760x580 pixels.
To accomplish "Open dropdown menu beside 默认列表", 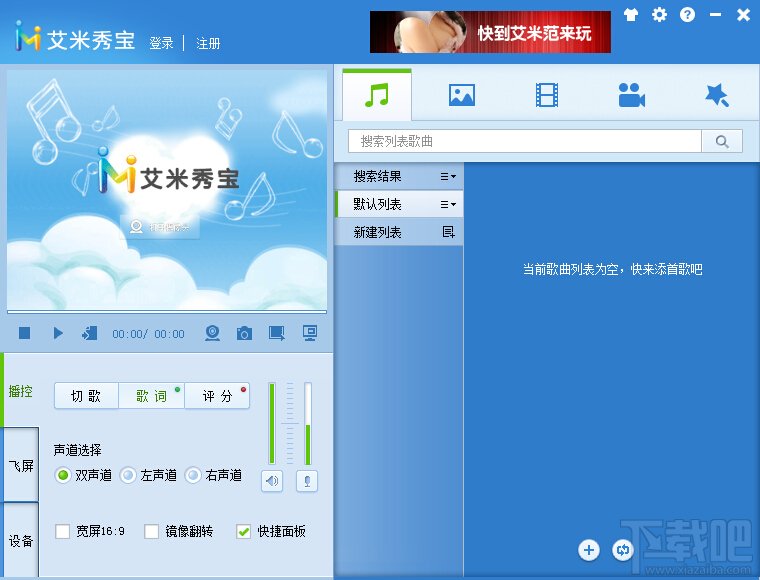I will click(x=448, y=205).
